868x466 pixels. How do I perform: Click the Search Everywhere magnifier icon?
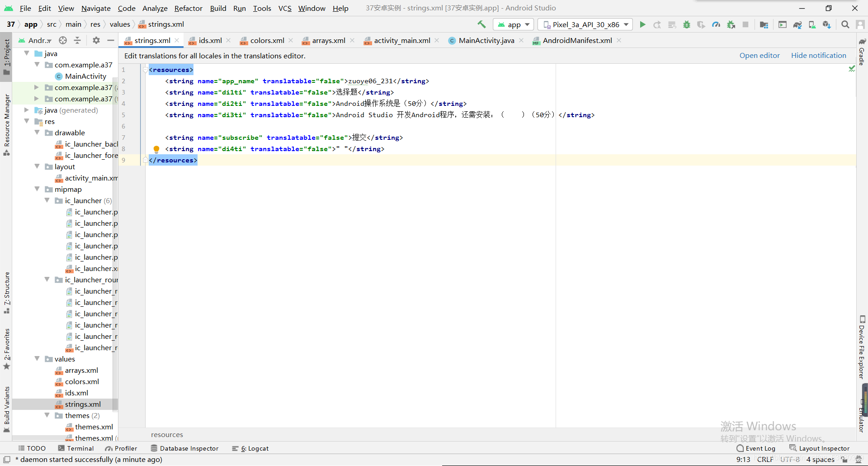[845, 24]
